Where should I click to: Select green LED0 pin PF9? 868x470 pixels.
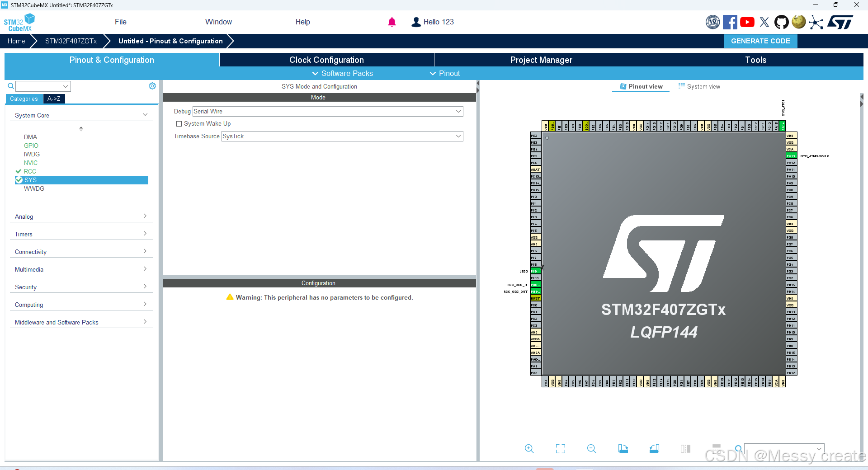coord(535,271)
